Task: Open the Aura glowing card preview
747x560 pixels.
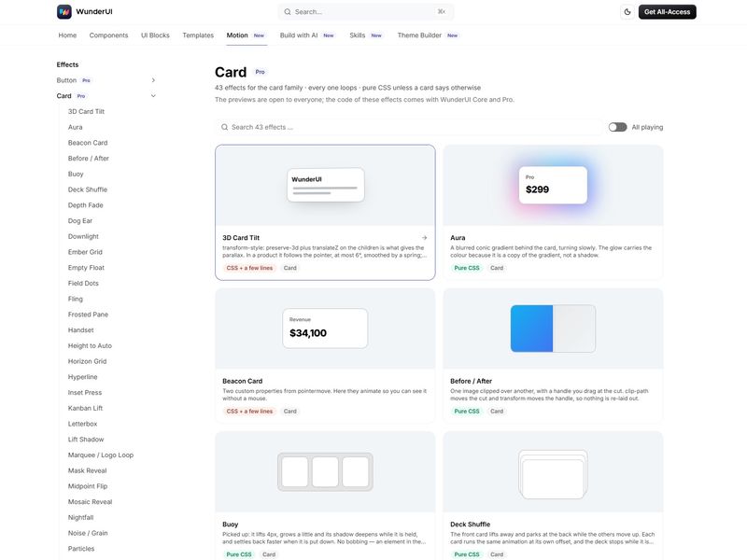Action: 553,186
